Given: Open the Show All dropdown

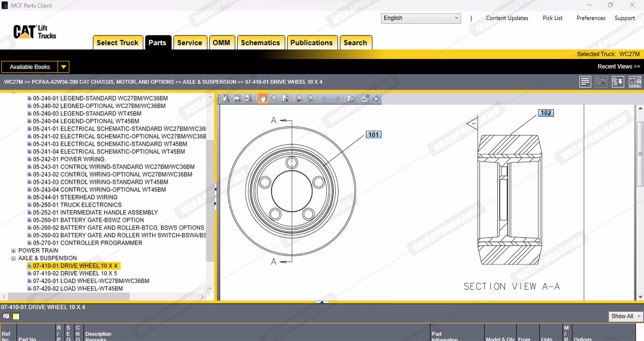Looking at the screenshot, I should (626, 316).
